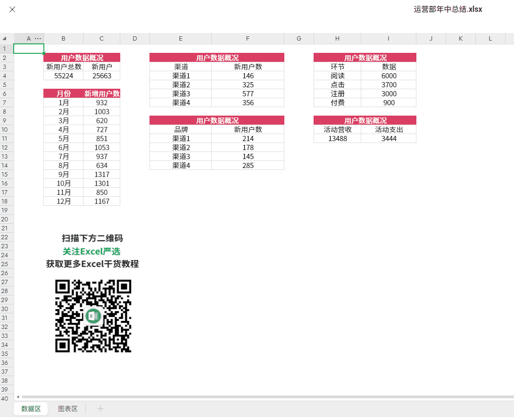Click the 获取更多Excel干货教程 text
This screenshot has width=514, height=420.
click(92, 264)
